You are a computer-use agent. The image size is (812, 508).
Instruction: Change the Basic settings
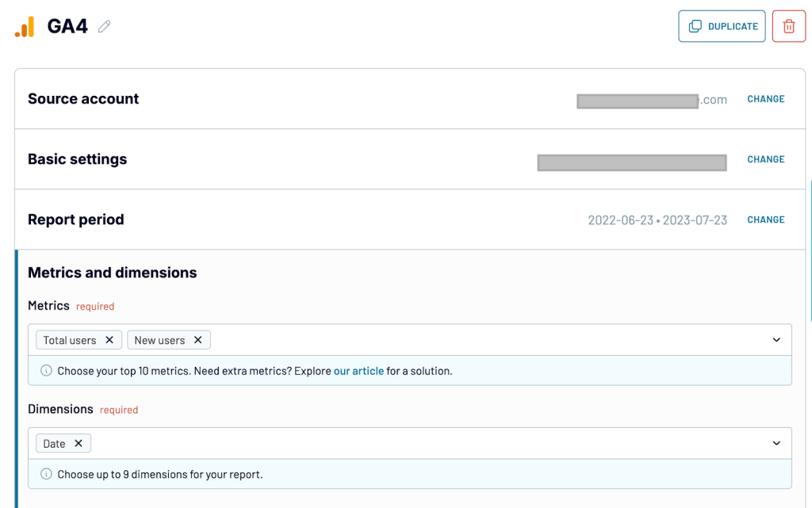(x=765, y=159)
